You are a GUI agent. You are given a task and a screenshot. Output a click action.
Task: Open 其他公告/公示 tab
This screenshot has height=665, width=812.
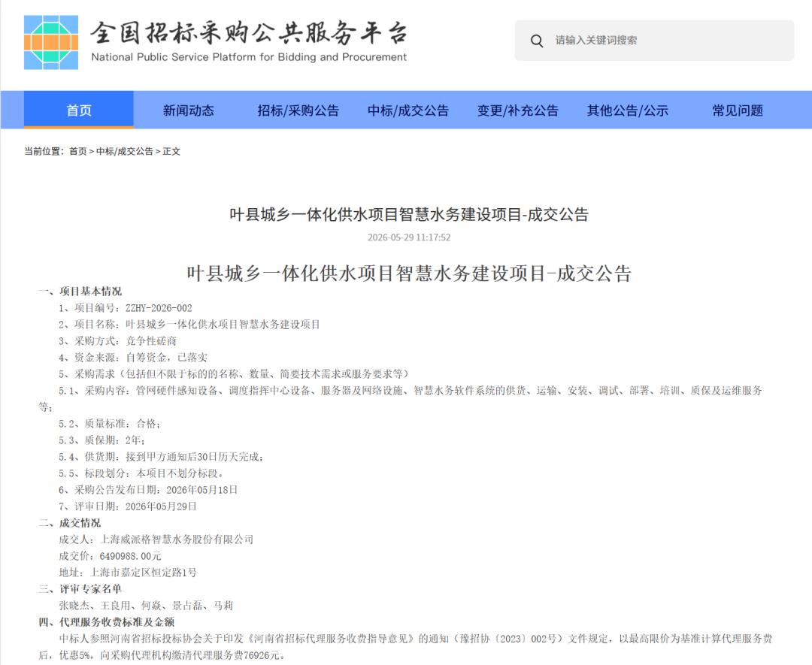coord(628,110)
